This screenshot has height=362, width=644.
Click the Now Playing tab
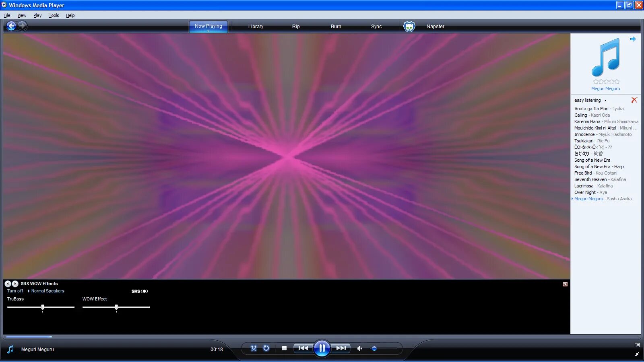pos(208,26)
